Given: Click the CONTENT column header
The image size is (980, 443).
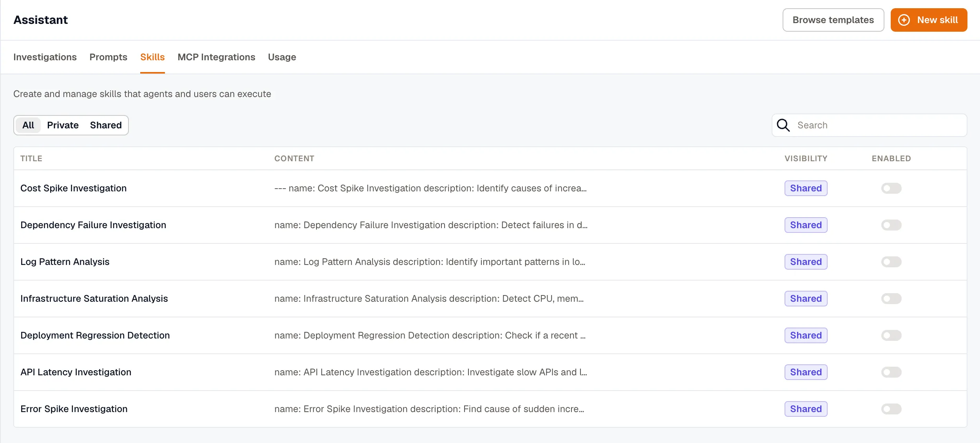Looking at the screenshot, I should [294, 158].
